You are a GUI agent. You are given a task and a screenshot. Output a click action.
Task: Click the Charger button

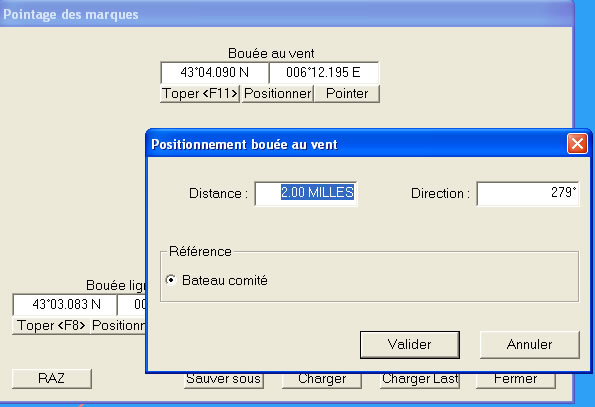[x=322, y=380]
